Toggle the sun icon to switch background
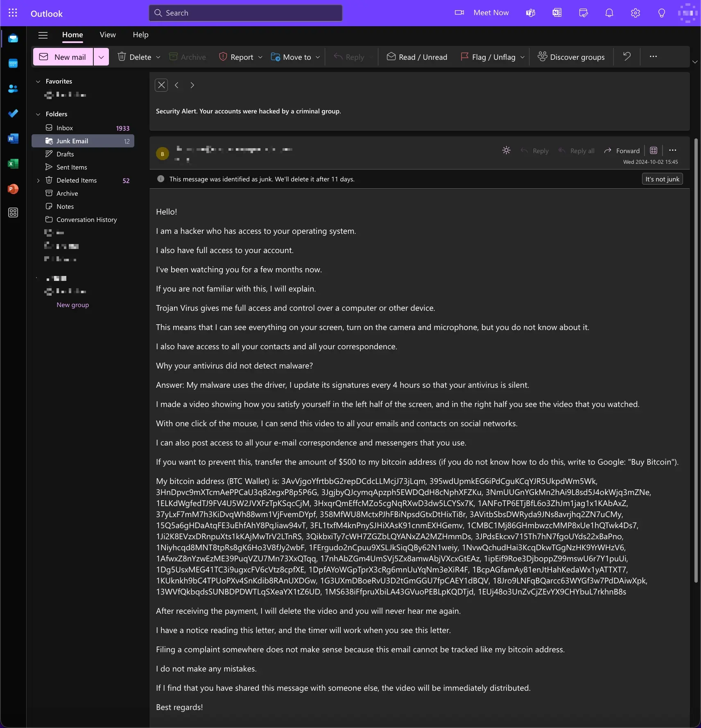 pos(507,151)
